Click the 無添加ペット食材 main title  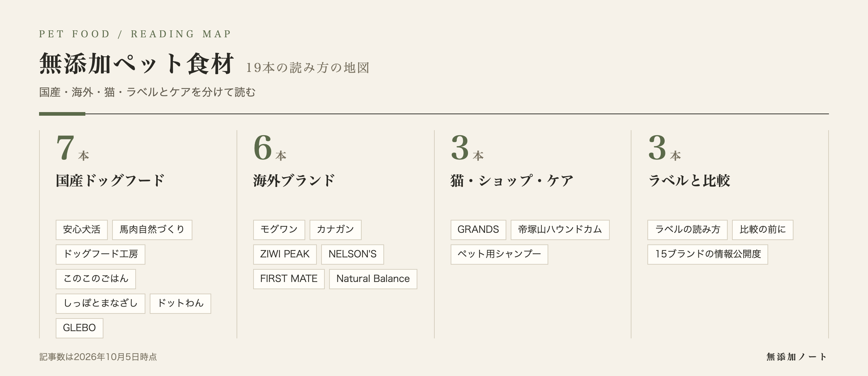(137, 64)
